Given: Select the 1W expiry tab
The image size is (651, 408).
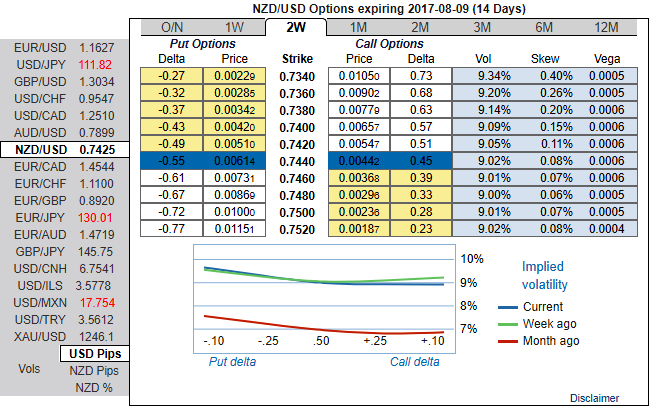Looking at the screenshot, I should click(234, 27).
